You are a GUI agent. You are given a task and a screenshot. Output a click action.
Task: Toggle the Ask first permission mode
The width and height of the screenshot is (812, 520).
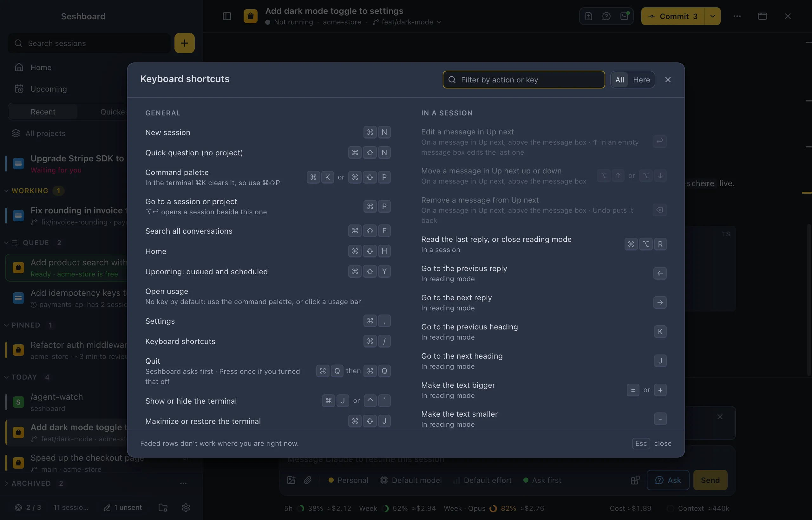click(542, 480)
